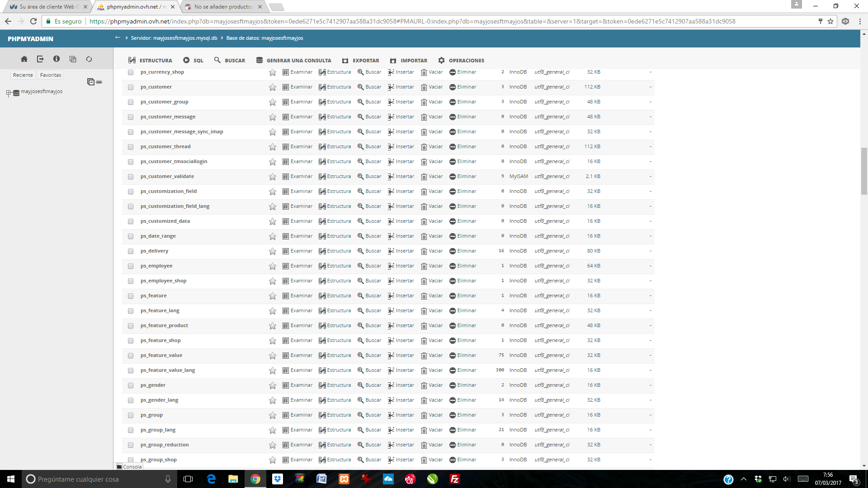Check the ps_customer_group row checkbox
The height and width of the screenshot is (488, 868).
pyautogui.click(x=131, y=102)
